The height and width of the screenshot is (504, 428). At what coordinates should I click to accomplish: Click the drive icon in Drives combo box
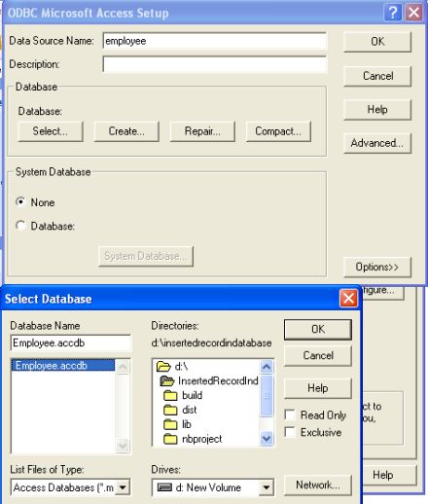tap(164, 487)
